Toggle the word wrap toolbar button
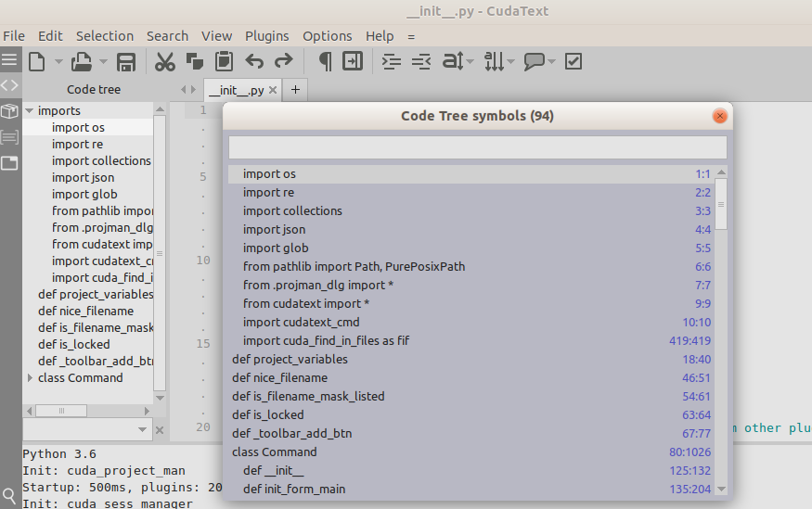Screen dimensions: 812x509 (353, 62)
